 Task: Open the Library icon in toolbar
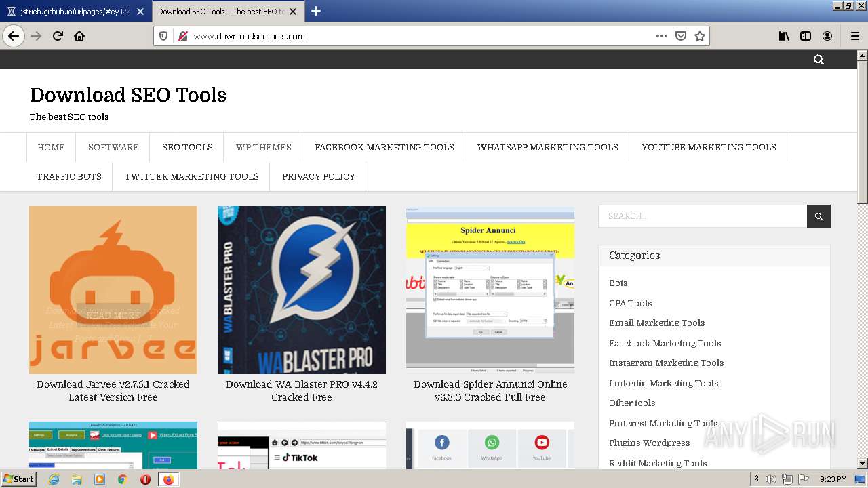(x=784, y=36)
